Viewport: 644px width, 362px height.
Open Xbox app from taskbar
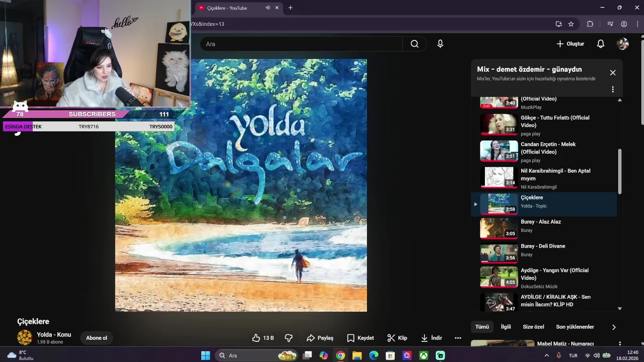point(424,355)
